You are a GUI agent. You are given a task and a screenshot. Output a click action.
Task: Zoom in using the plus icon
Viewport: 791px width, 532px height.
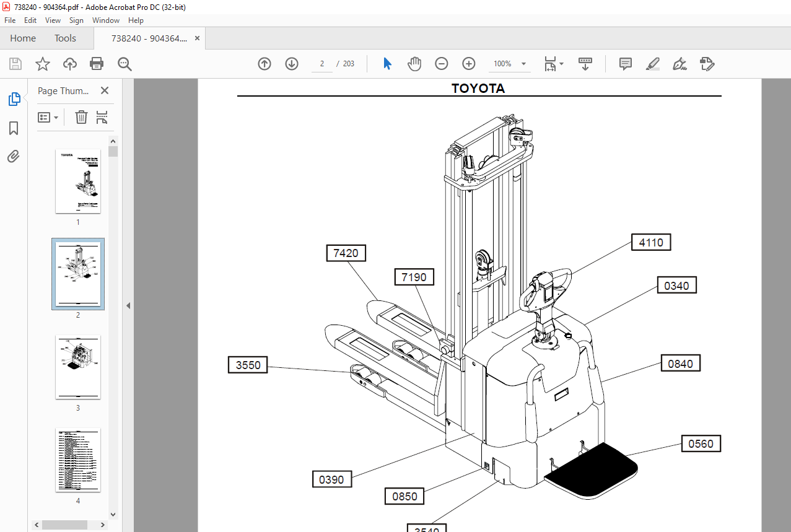point(469,64)
